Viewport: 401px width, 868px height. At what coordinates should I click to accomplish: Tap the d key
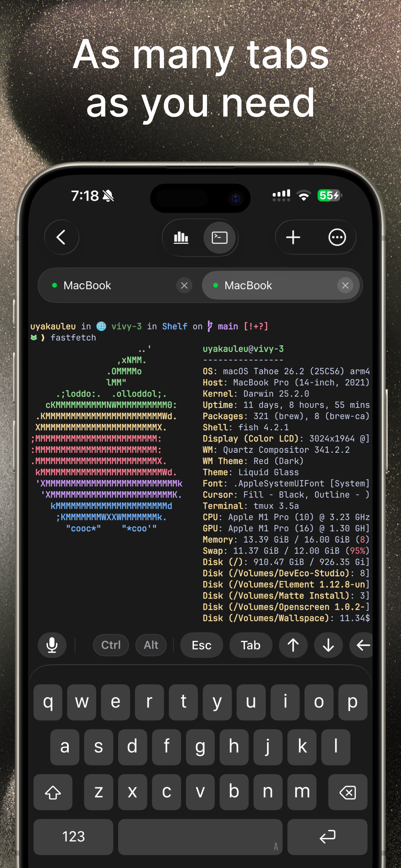pos(133,747)
